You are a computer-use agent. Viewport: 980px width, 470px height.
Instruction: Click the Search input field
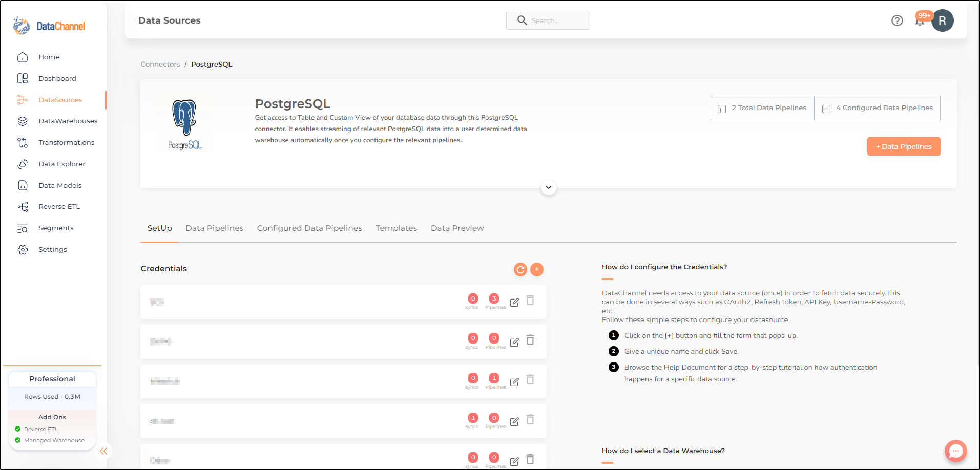548,20
